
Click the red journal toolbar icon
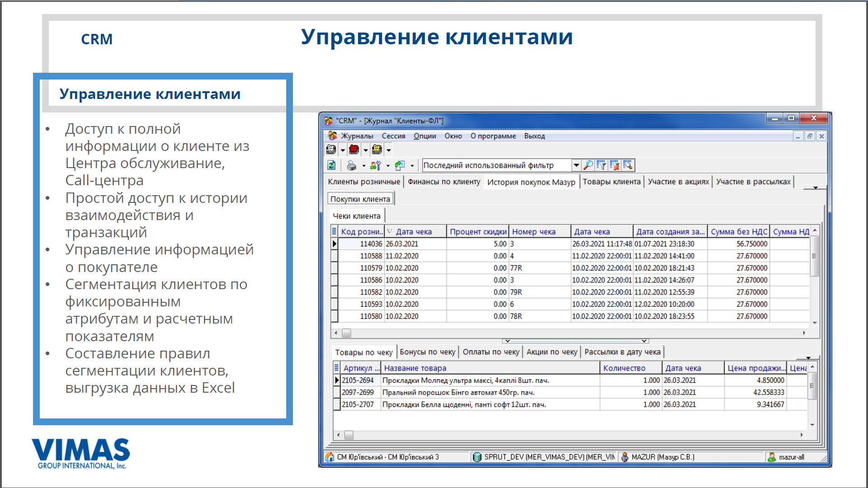tap(354, 150)
